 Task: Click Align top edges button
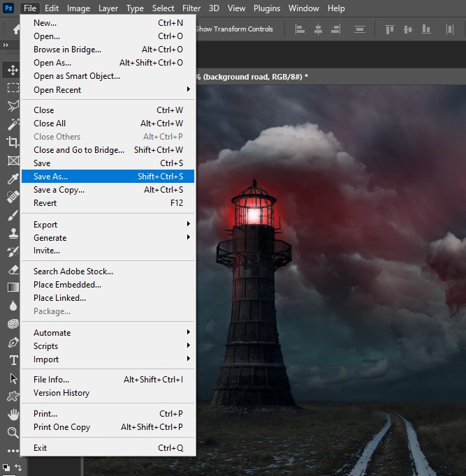pos(389,29)
